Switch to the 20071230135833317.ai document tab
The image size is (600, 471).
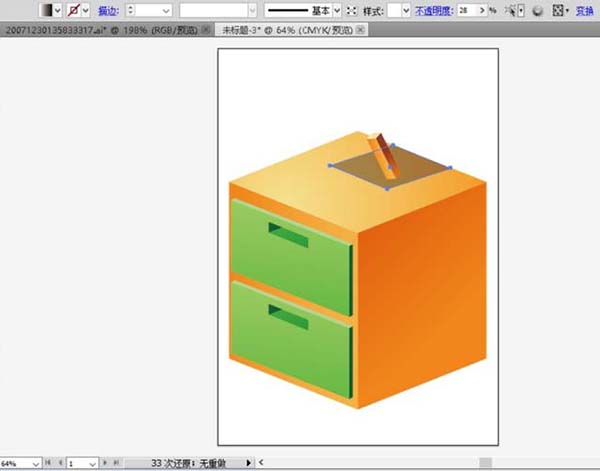click(x=101, y=30)
